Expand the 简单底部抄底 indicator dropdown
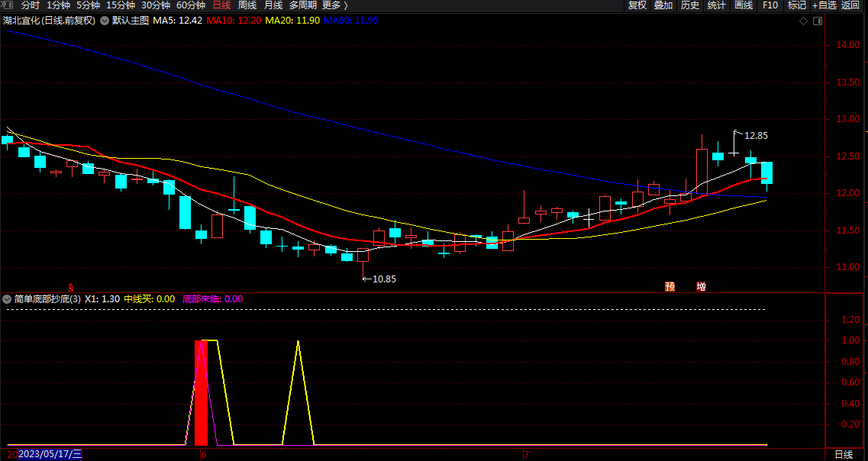 click(7, 299)
